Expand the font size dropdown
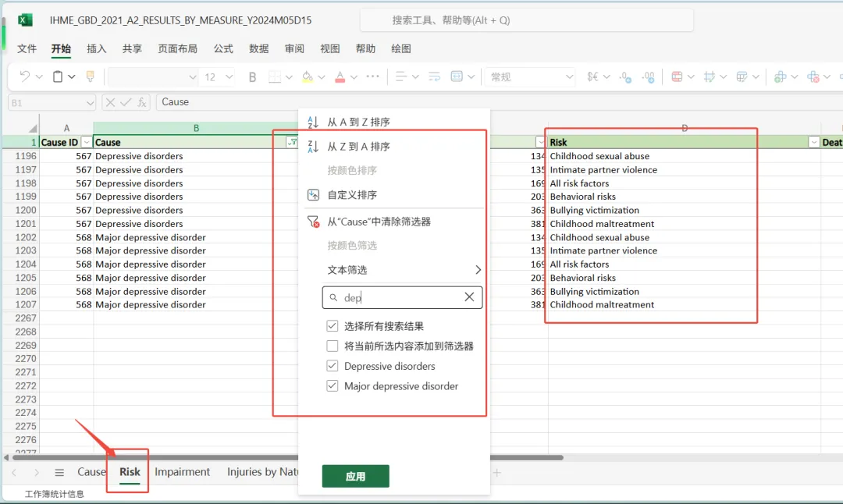Screen dimensions: 843x504 click(x=229, y=76)
